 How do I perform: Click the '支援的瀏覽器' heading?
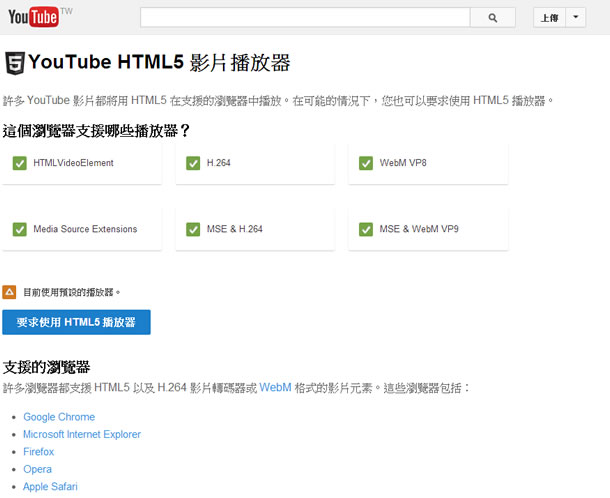click(46, 367)
